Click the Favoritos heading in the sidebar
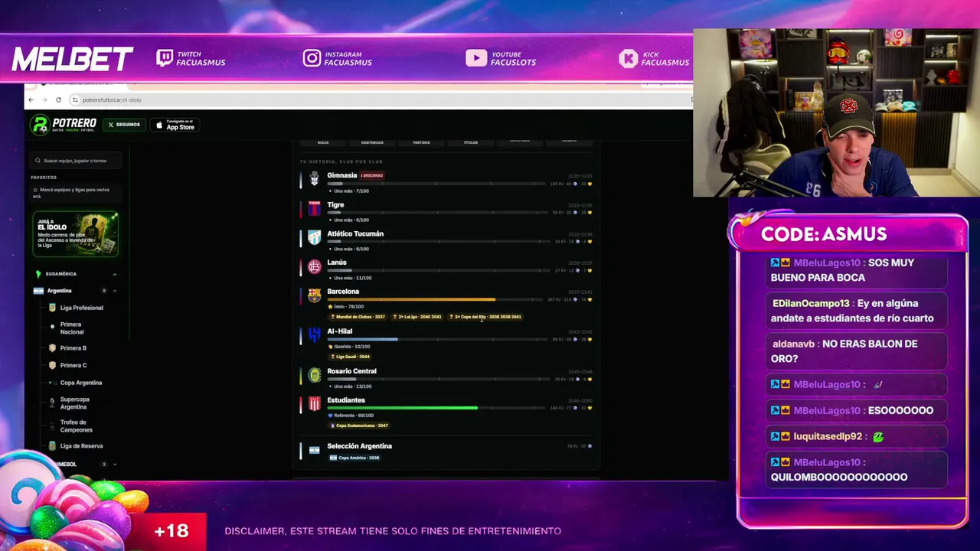This screenshot has height=551, width=980. pos(44,178)
